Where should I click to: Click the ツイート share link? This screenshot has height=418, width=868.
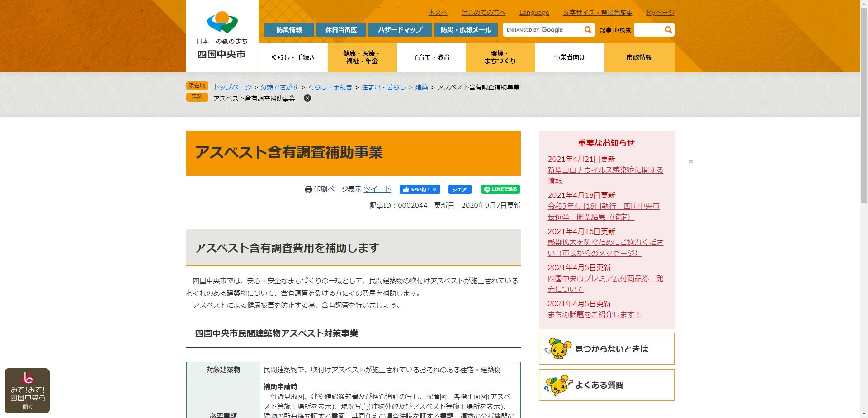click(x=377, y=189)
